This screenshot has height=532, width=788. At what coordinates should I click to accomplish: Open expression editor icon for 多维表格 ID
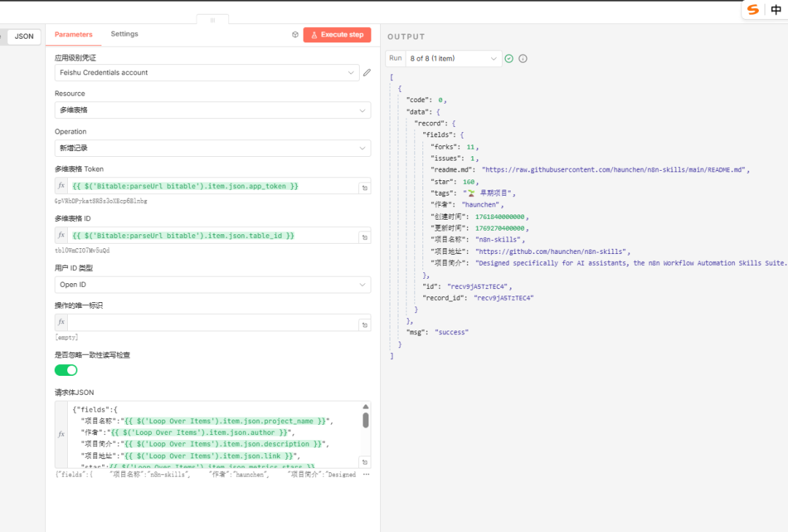363,237
